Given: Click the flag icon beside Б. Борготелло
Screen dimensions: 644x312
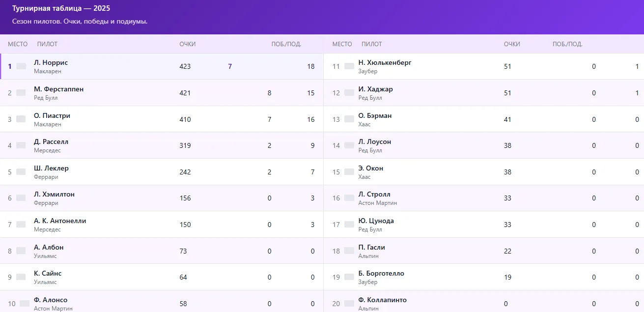Looking at the screenshot, I should (349, 277).
